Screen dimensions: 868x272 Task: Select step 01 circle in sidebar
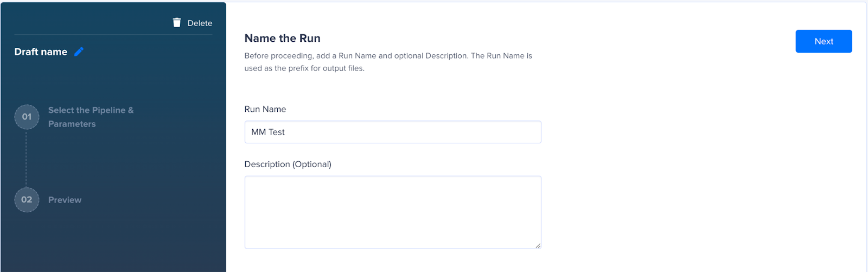coord(27,117)
